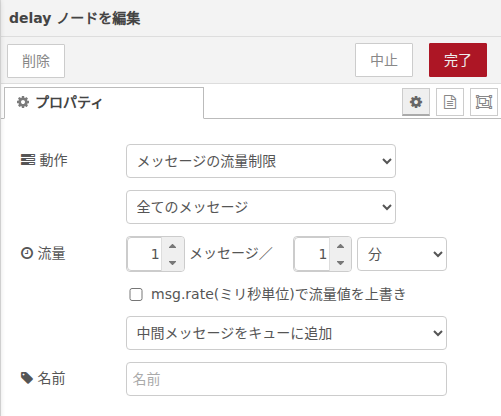Decrease message count with down arrow
The image size is (501, 416).
172,263
